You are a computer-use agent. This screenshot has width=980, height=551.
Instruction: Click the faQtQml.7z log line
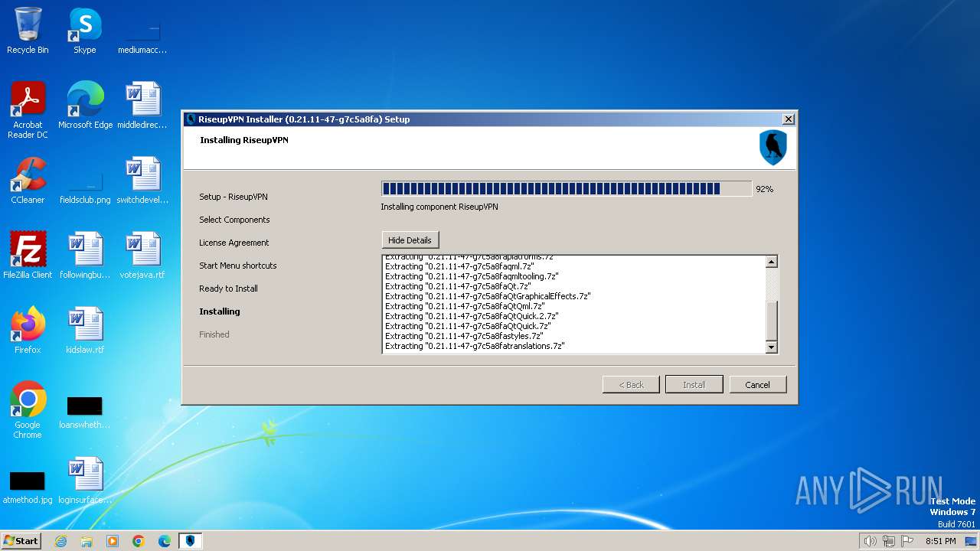tap(465, 306)
